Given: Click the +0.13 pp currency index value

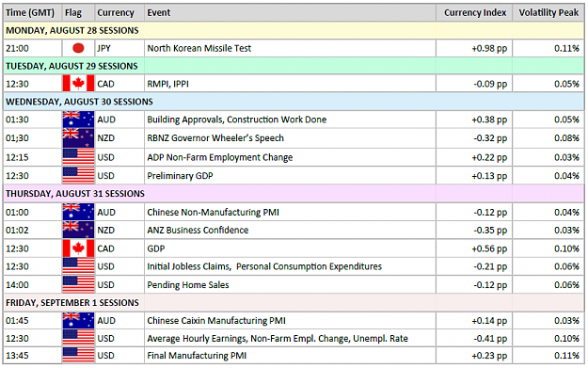Looking at the screenshot, I should pos(489,176).
